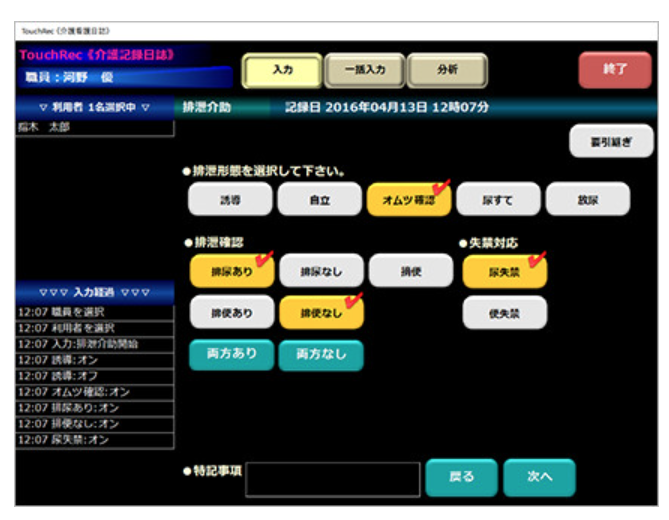Click the 特記事項 text field
This screenshot has width=669, height=520.
pyautogui.click(x=332, y=479)
